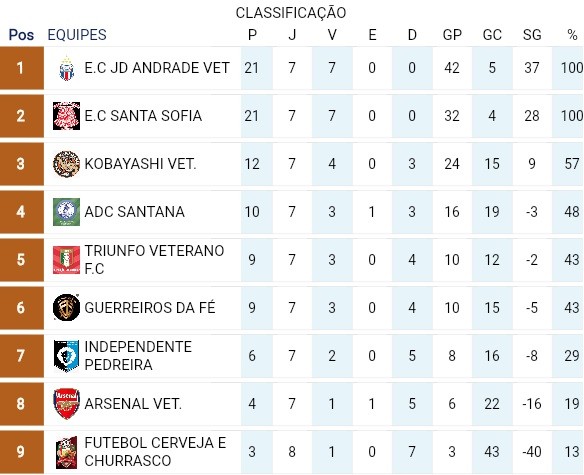This screenshot has height=475, width=584.
Task: Click the EQUIPES column header
Action: 77,35
